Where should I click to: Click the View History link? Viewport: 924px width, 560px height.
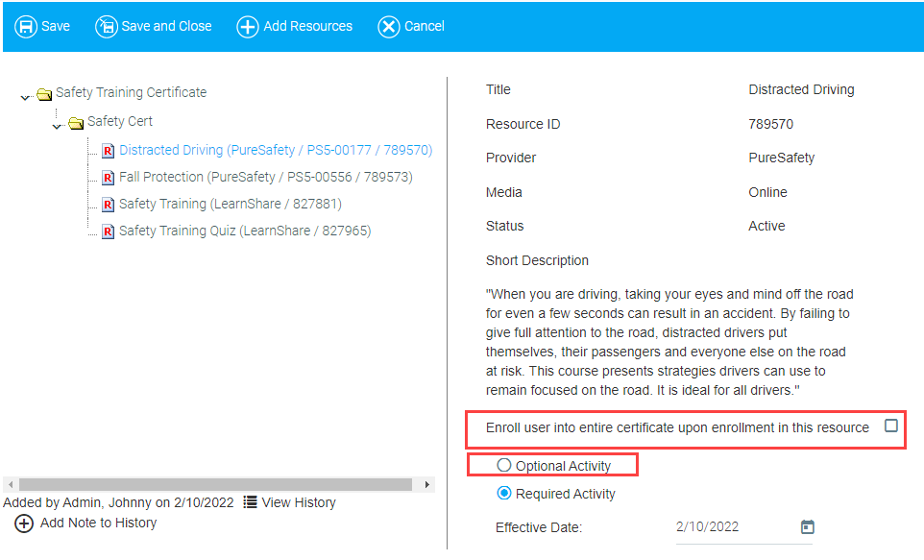tap(299, 502)
